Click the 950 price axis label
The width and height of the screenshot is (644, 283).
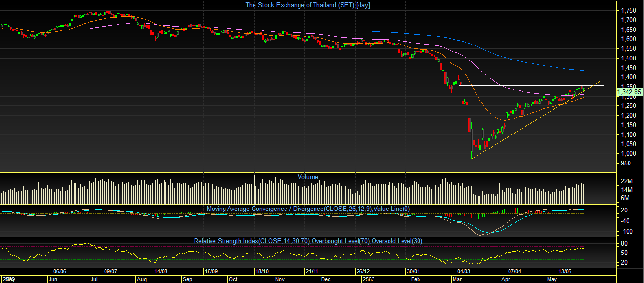pos(626,163)
